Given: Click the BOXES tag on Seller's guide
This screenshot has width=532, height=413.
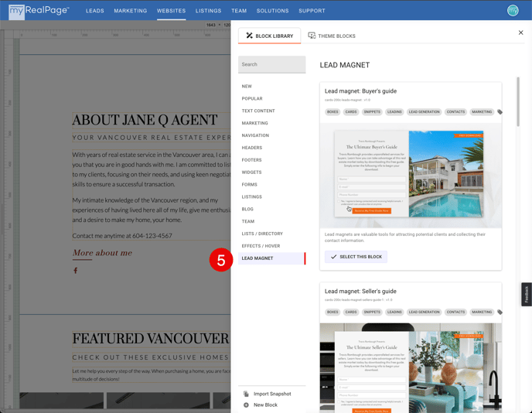Looking at the screenshot, I should (x=332, y=312).
